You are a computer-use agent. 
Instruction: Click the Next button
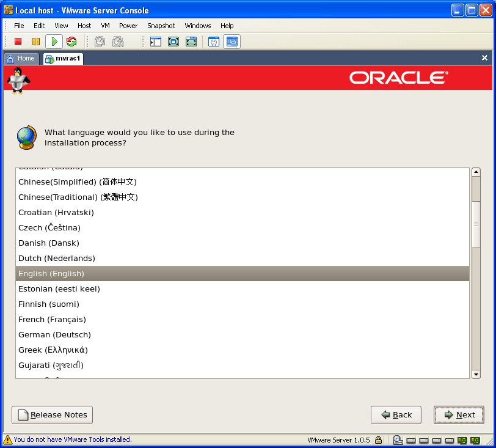tap(459, 415)
